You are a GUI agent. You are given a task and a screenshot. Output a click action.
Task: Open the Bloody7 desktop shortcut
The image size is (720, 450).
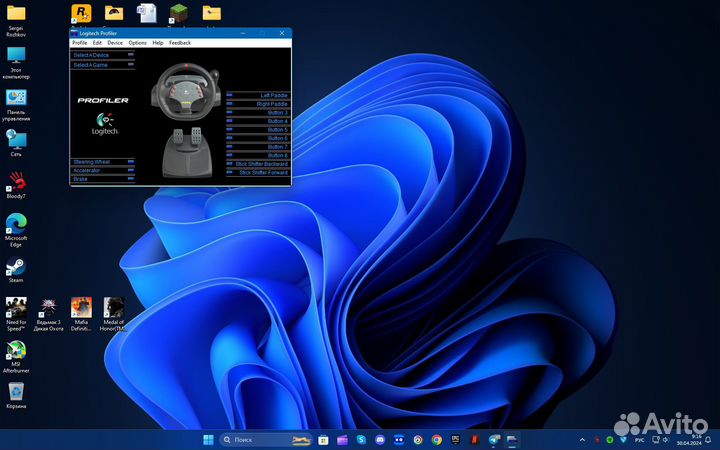pos(16,181)
